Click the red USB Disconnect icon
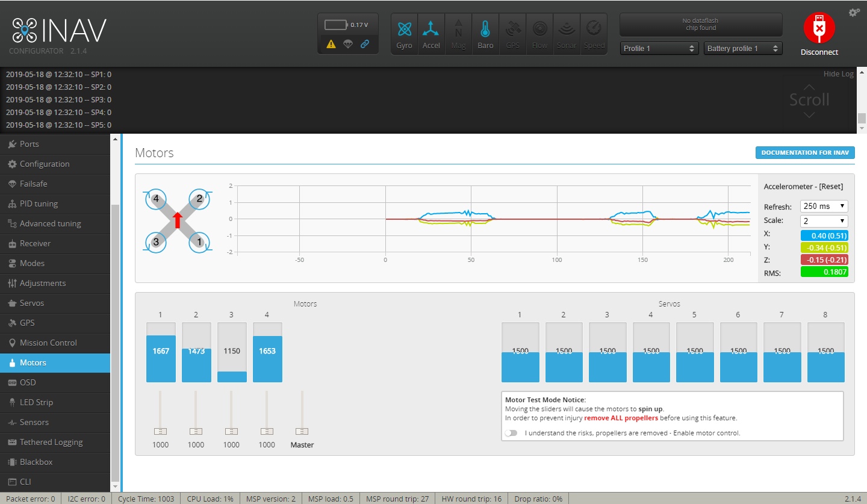The height and width of the screenshot is (504, 867). (x=819, y=28)
